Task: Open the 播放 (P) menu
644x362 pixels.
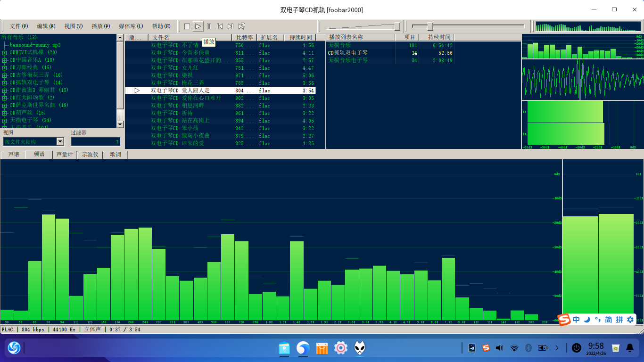Action: pos(100,26)
